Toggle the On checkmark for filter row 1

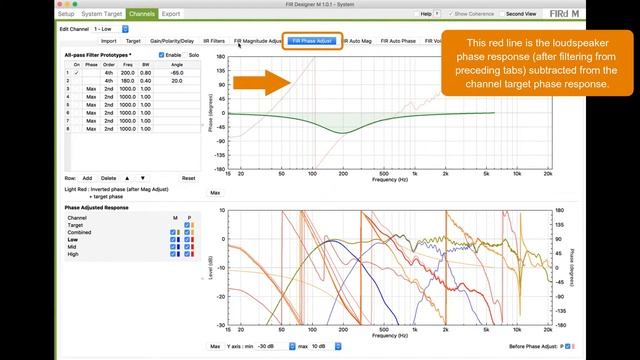coord(76,73)
